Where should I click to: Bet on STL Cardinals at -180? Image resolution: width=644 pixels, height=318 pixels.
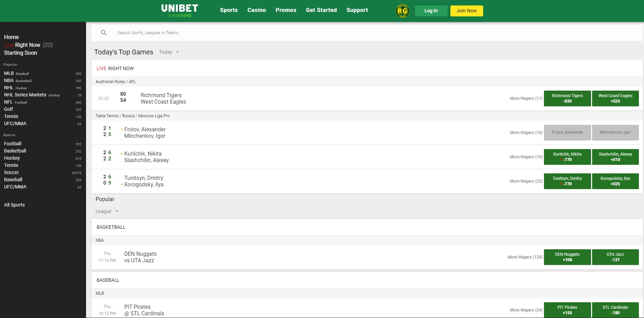[x=615, y=310]
